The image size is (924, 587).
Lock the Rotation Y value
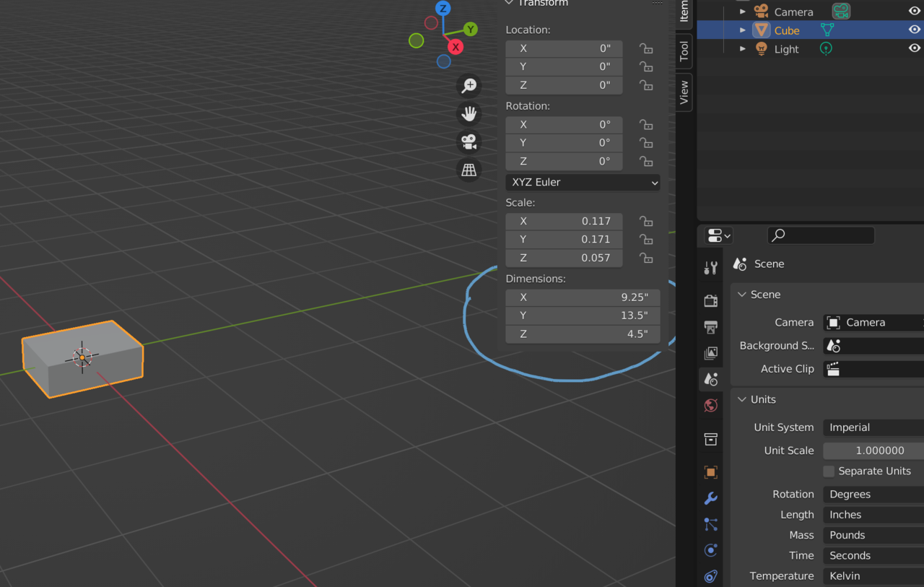coord(646,143)
